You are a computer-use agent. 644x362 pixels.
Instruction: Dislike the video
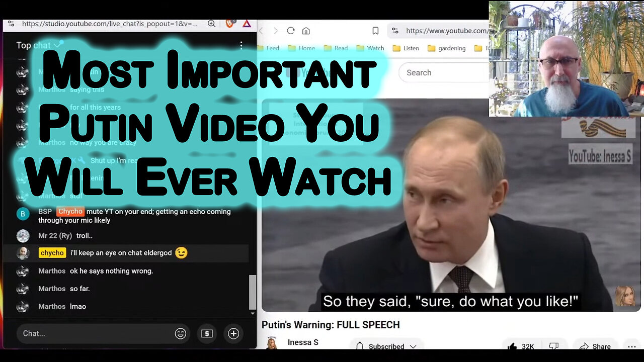553,346
